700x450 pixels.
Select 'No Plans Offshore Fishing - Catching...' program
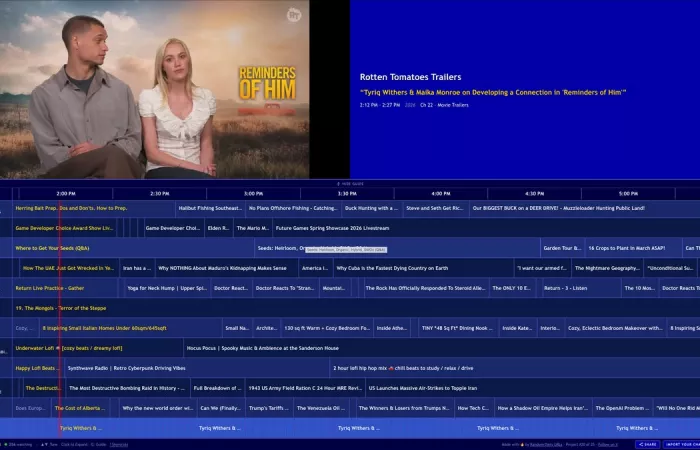tap(293, 208)
